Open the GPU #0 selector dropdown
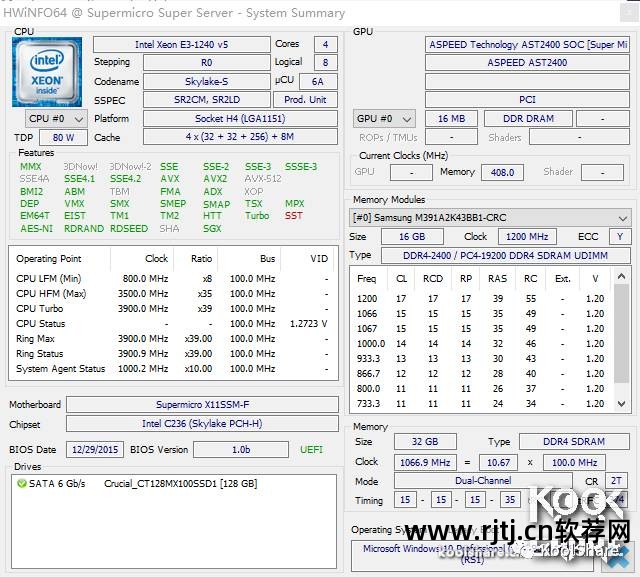This screenshot has width=640, height=577. click(384, 119)
